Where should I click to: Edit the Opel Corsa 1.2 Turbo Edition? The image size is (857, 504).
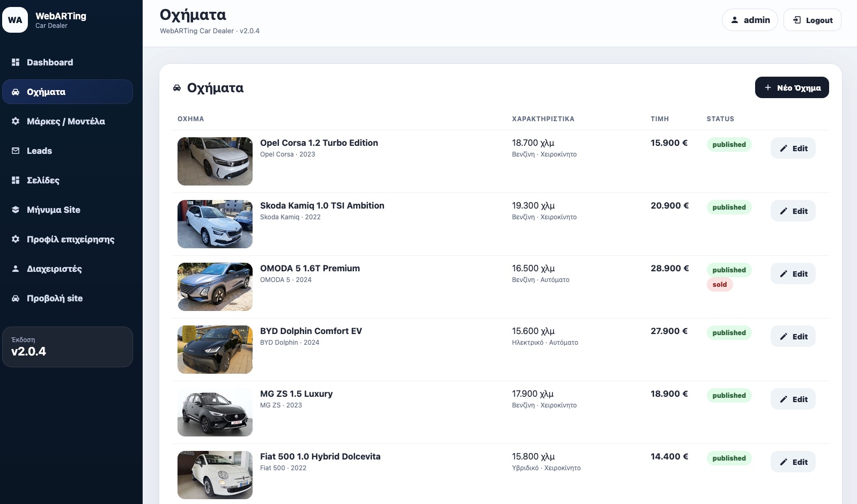793,149
